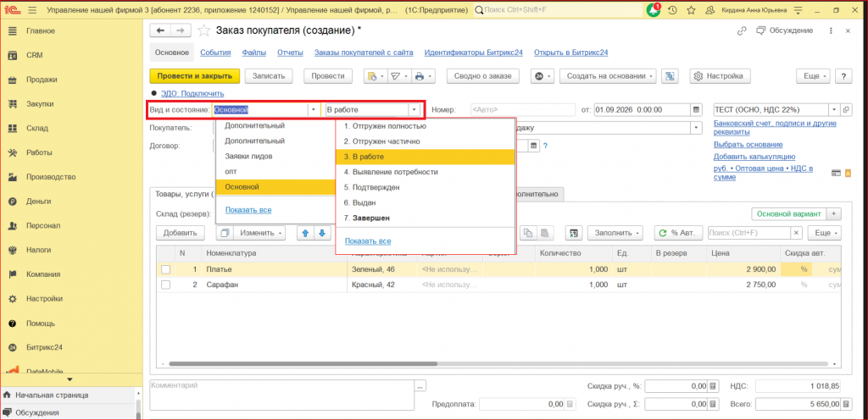Open calculator in Всего field
This screenshot has height=420, width=868.
[x=846, y=405]
